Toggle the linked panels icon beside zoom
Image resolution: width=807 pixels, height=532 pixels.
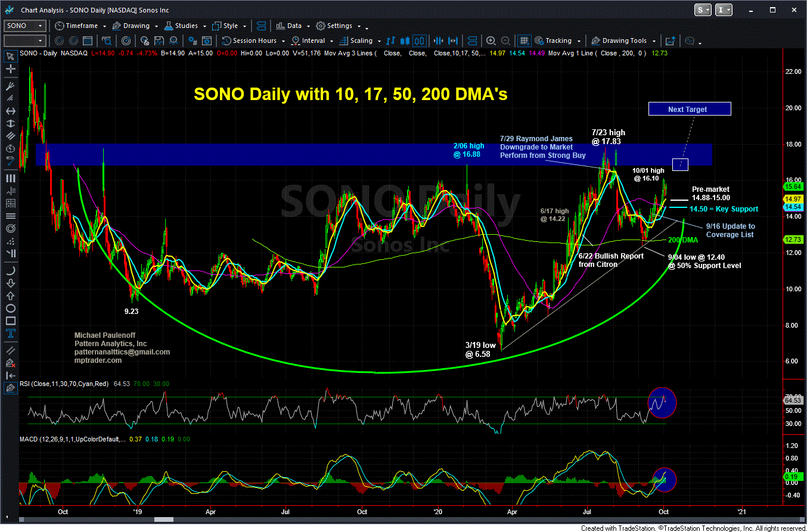coord(471,41)
